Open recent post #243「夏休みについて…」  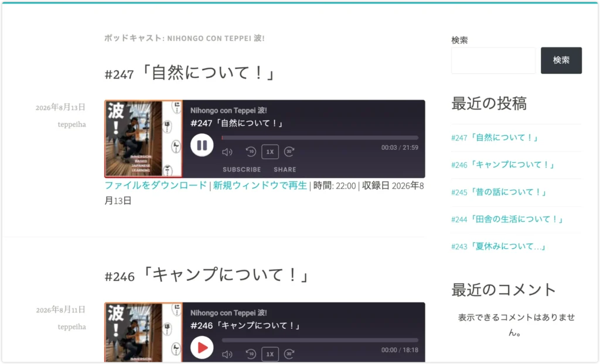tap(499, 246)
